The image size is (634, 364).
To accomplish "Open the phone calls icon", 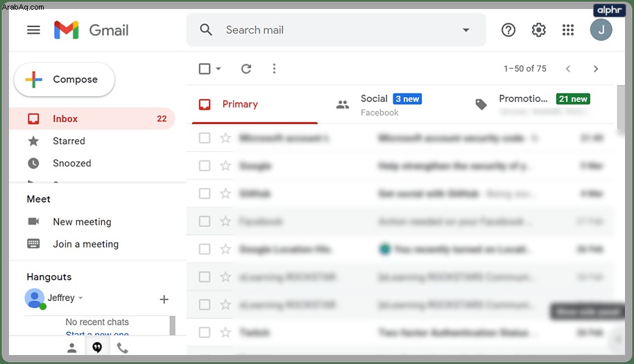I will click(123, 348).
